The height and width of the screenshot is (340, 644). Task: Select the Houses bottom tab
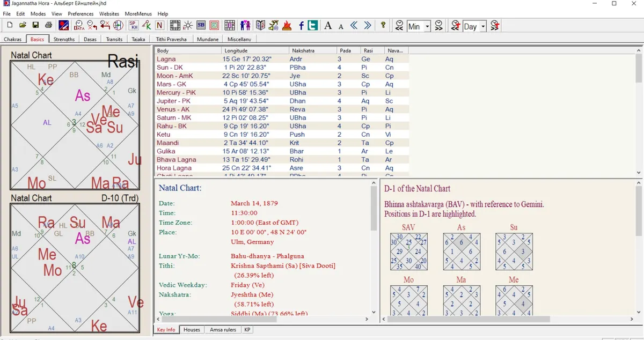coord(192,330)
